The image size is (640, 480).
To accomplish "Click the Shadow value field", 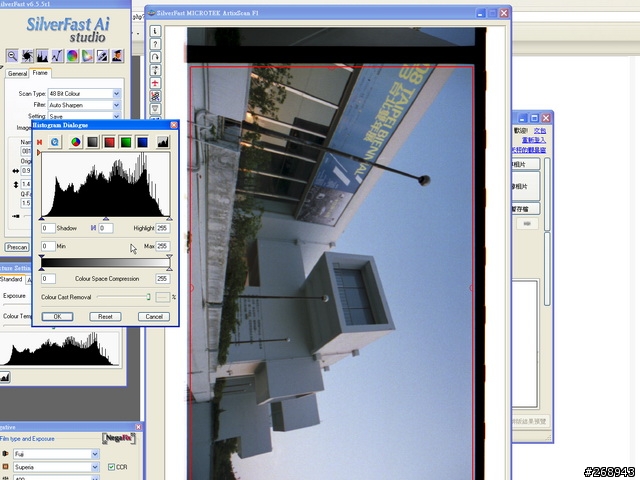I will tap(48, 228).
